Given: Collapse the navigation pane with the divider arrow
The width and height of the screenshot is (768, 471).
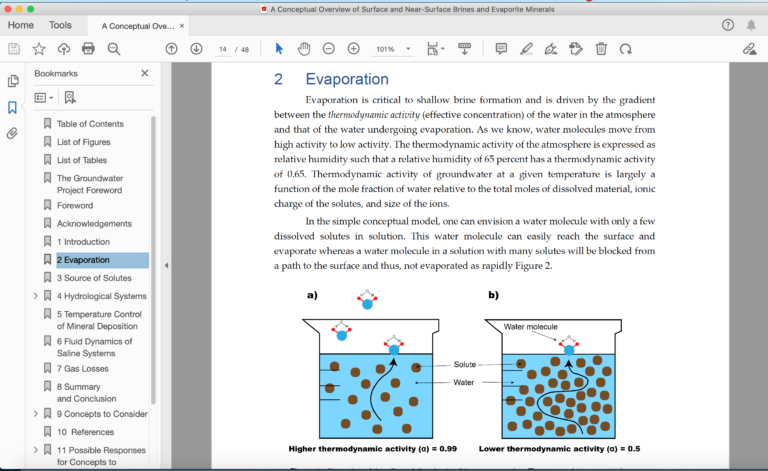Looking at the screenshot, I should 165,265.
